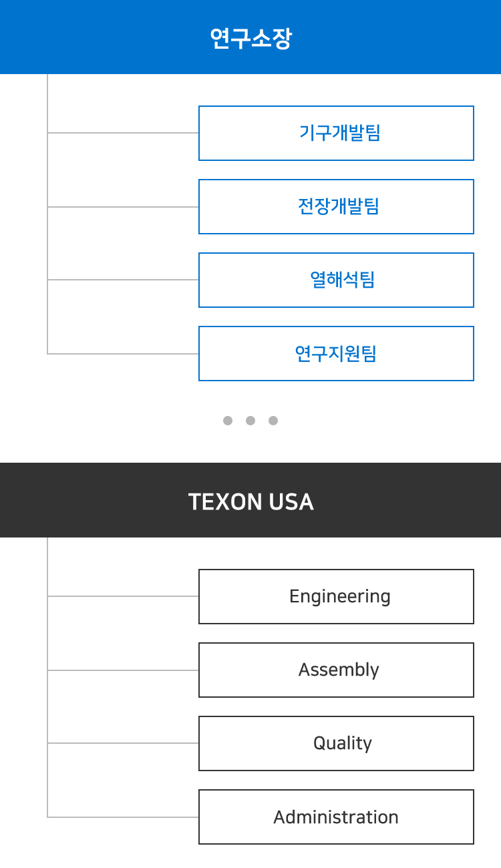Click the middle gray ellipsis dot
The image size is (501, 868).
[x=251, y=421]
